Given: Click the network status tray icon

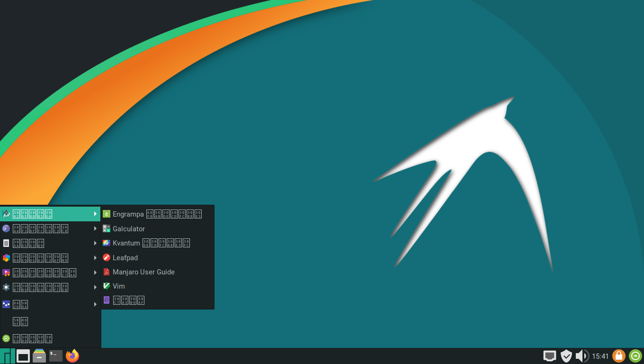Looking at the screenshot, I should click(x=549, y=356).
